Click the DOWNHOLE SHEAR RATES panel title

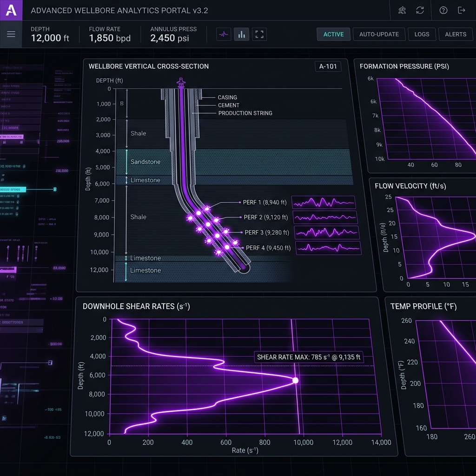(x=136, y=306)
